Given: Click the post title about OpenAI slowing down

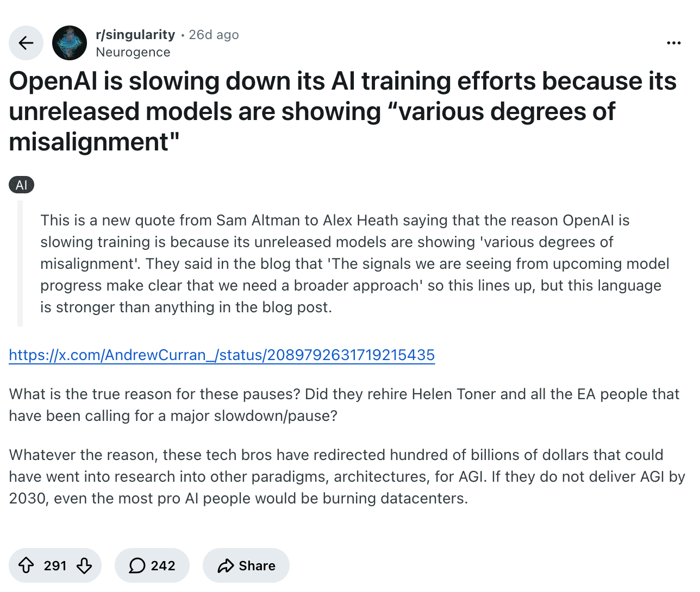Looking at the screenshot, I should point(343,111).
